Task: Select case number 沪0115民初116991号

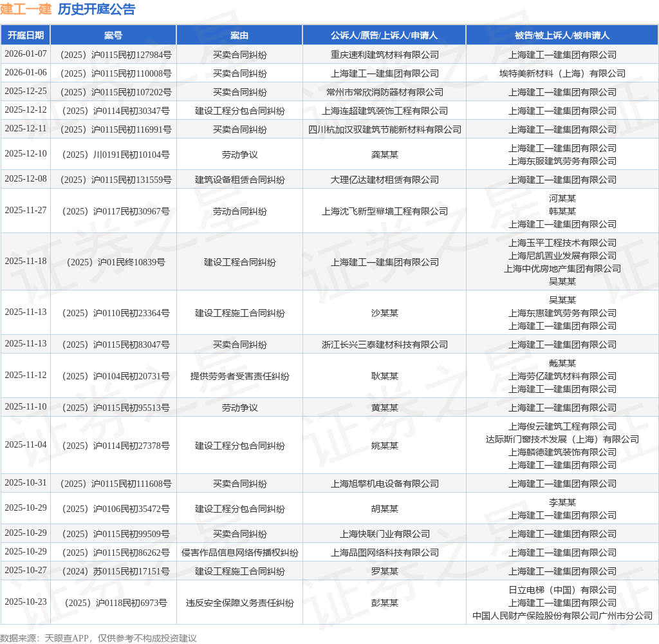Action: click(116, 129)
